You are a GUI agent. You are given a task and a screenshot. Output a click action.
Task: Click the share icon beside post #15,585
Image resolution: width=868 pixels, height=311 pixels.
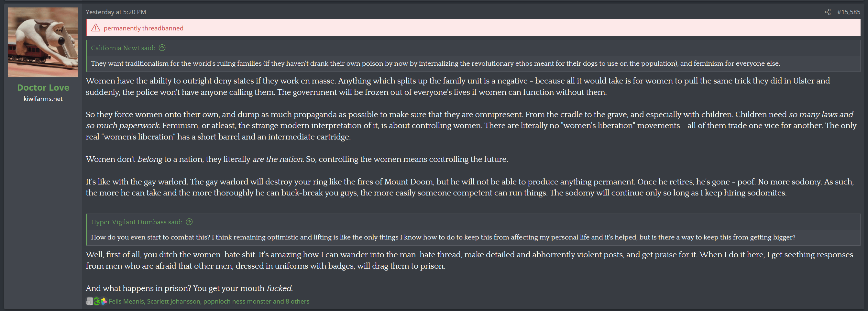[828, 12]
